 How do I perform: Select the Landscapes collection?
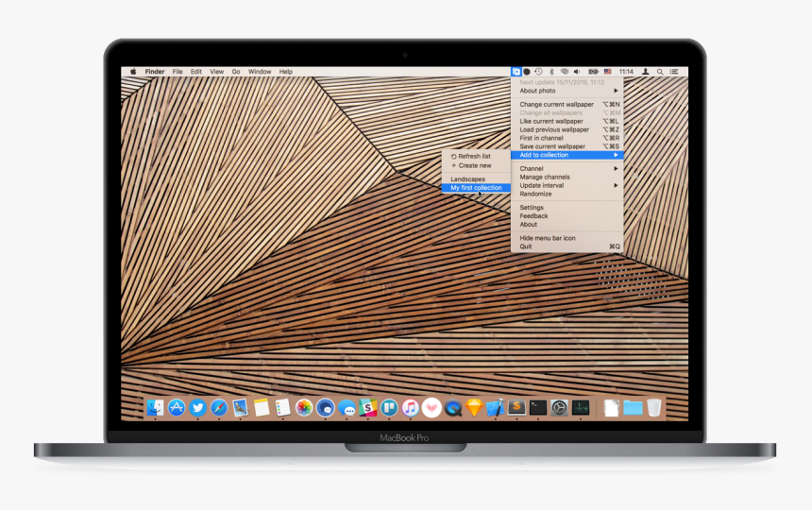click(x=476, y=179)
